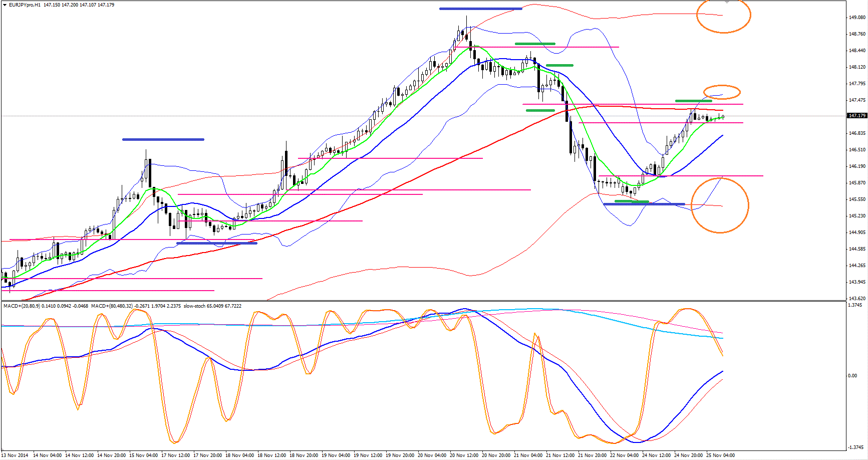This screenshot has height=460, width=868.
Task: Click the 21 Nov 20:00 time label
Action: 592,455
